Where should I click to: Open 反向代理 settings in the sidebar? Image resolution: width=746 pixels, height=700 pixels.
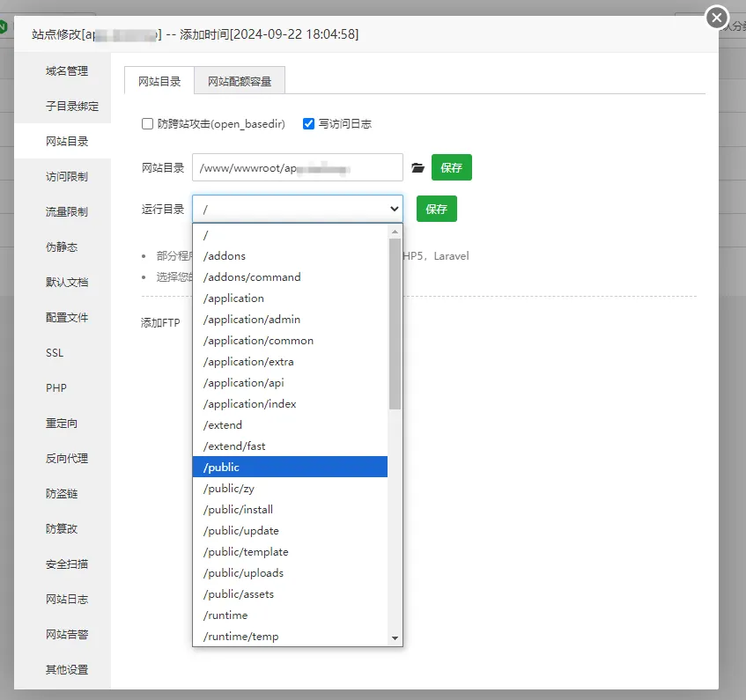tap(67, 458)
